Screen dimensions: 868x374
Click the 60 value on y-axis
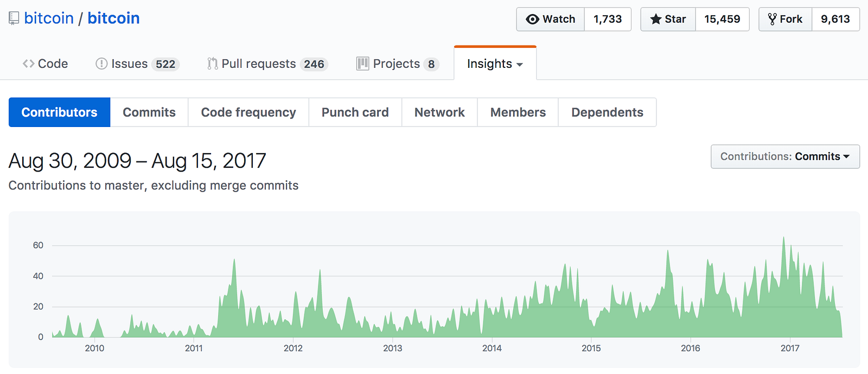(38, 245)
